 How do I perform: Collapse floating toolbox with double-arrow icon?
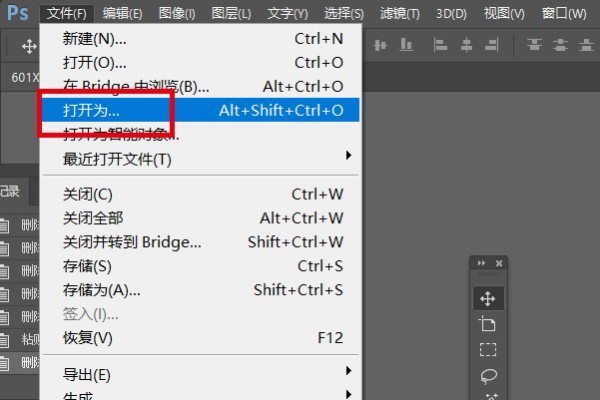tap(481, 263)
